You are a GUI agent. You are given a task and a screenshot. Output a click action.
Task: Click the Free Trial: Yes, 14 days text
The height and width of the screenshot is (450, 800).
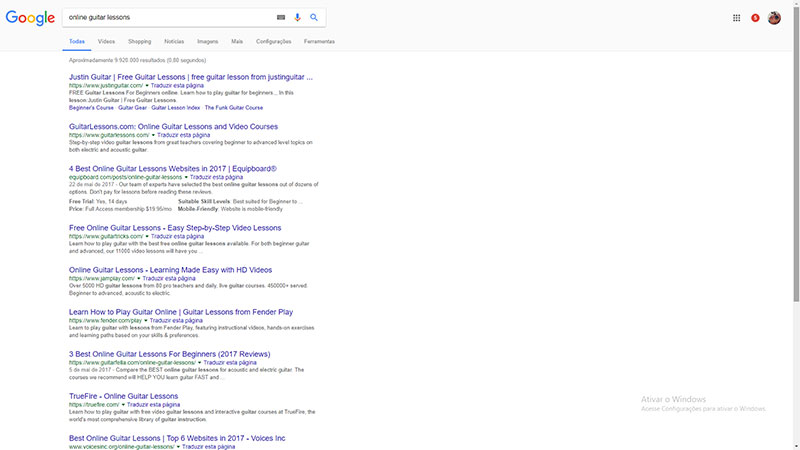pos(98,202)
